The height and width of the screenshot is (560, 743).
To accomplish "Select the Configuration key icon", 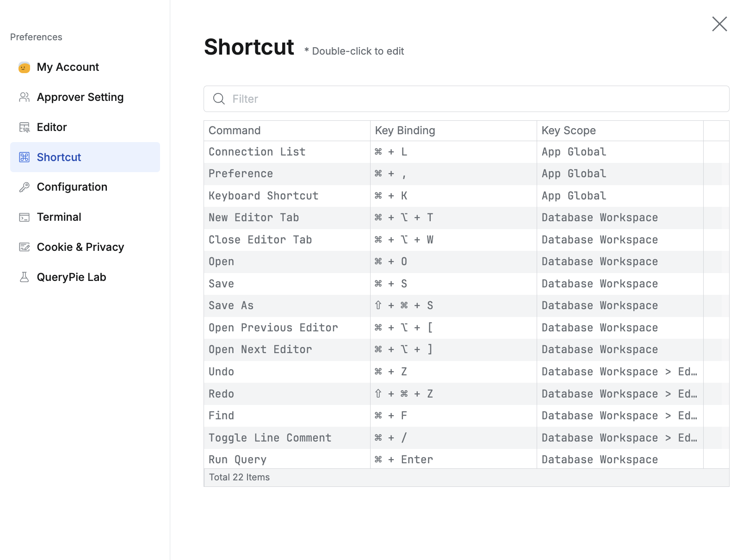I will pos(25,187).
